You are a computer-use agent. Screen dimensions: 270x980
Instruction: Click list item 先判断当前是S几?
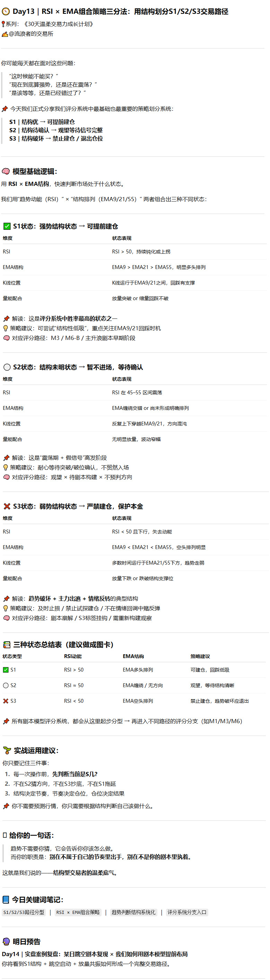[75, 774]
